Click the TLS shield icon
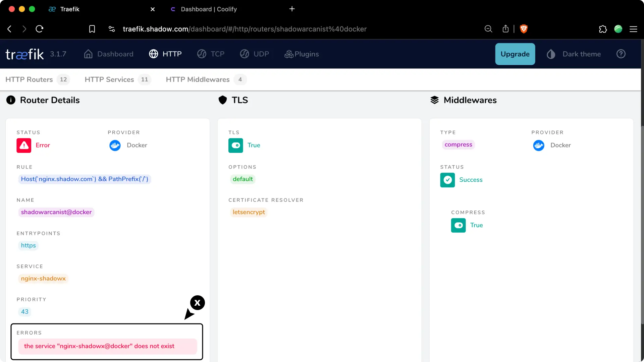Screen dimensions: 644x362 pos(223,100)
